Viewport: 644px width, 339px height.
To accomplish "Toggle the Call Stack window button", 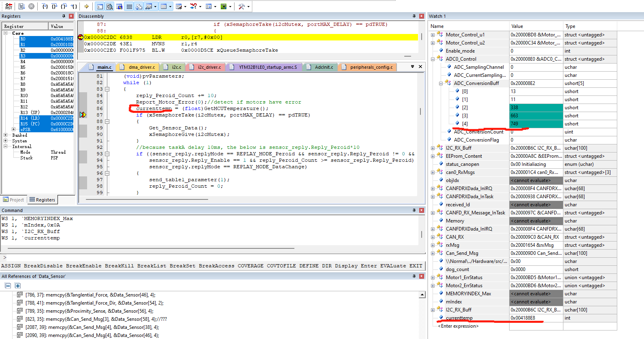I will point(139,6).
